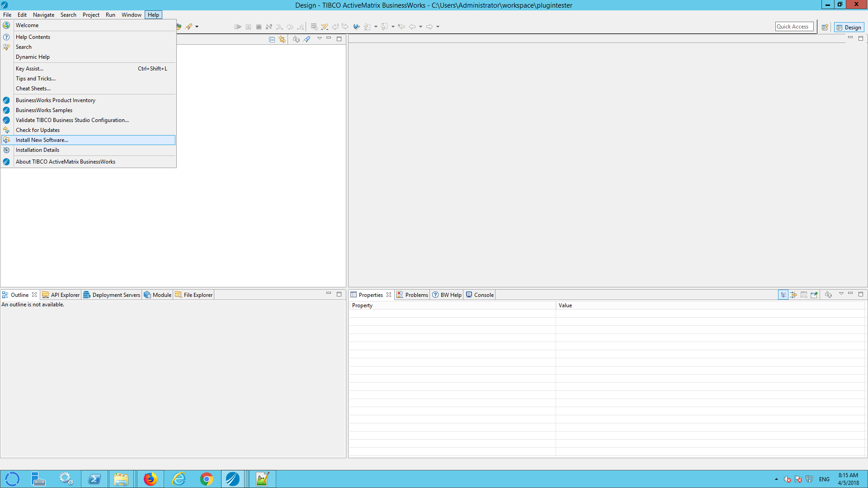The height and width of the screenshot is (488, 868).
Task: Click the Back navigation arrow icon
Action: 412,27
